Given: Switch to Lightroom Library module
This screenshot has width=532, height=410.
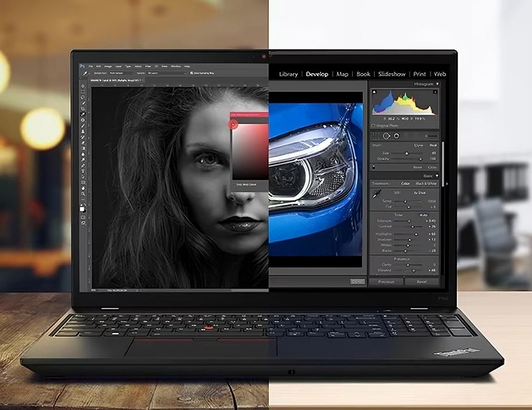Looking at the screenshot, I should (x=289, y=74).
